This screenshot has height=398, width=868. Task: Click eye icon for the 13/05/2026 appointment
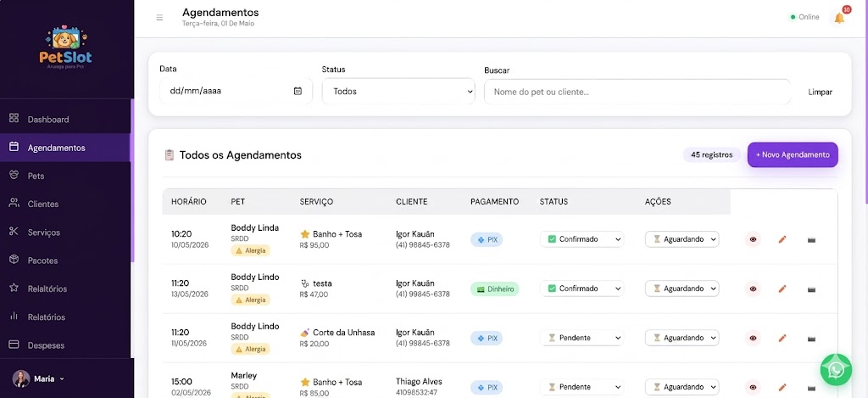(753, 289)
